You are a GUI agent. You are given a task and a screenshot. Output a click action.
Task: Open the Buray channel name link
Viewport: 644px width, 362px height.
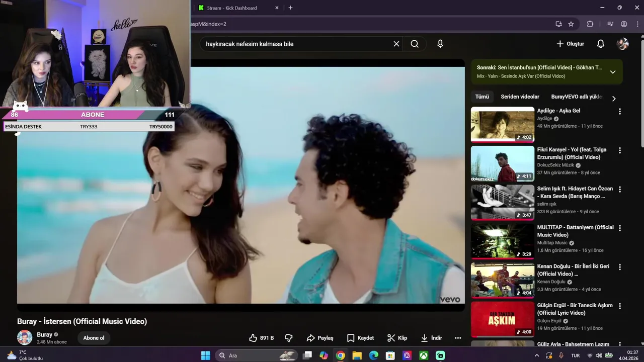click(44, 334)
